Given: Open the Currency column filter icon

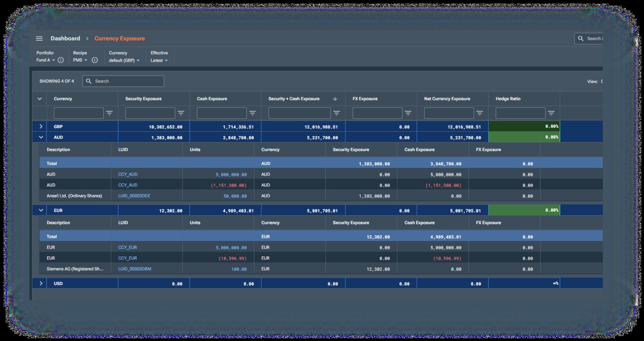Looking at the screenshot, I should point(109,113).
